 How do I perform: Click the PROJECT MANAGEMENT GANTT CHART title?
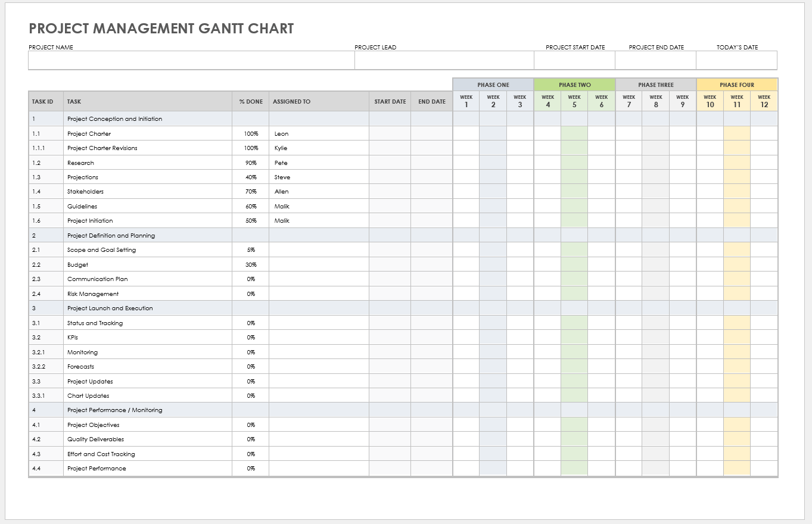point(161,28)
